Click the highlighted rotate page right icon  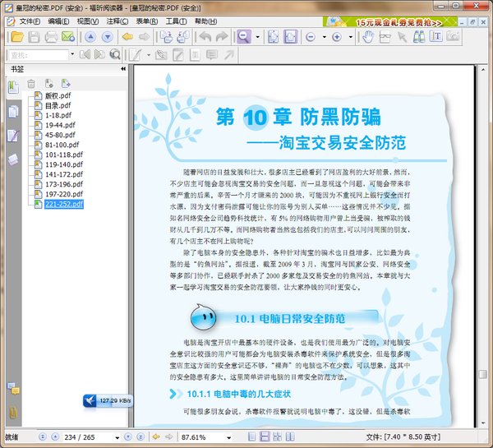[290, 37]
